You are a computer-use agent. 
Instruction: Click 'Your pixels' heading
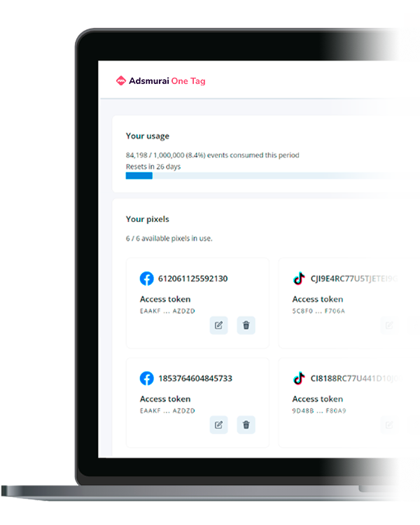pos(148,219)
